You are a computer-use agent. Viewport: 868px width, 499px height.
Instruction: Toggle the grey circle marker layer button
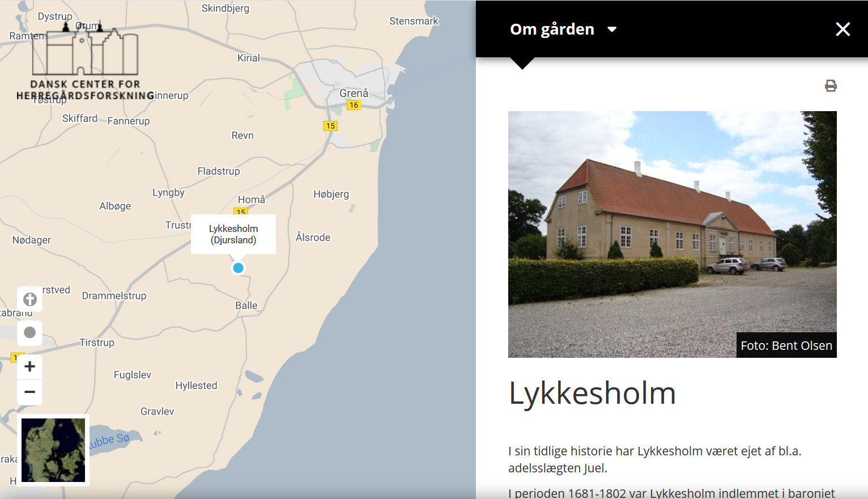[30, 332]
